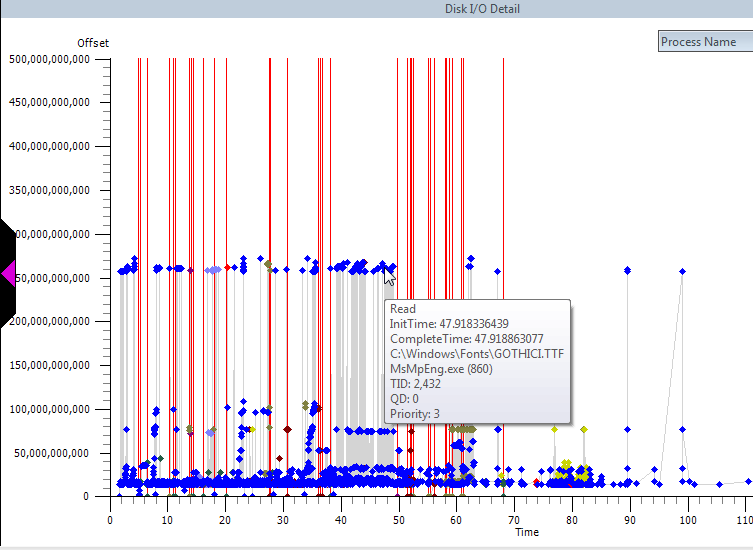Image resolution: width=753 pixels, height=550 pixels.
Task: Click the magenta arrow on the left edge
Action: [x=8, y=272]
